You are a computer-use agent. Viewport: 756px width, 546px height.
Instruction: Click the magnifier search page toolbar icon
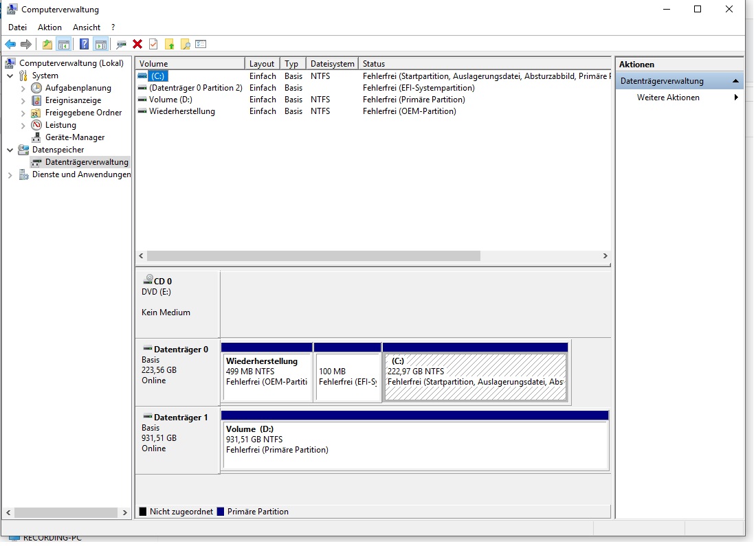185,44
